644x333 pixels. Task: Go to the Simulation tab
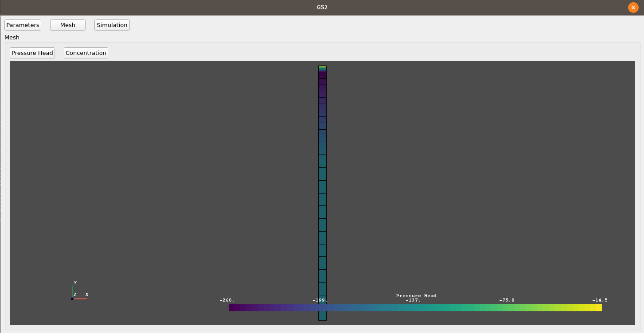click(112, 25)
